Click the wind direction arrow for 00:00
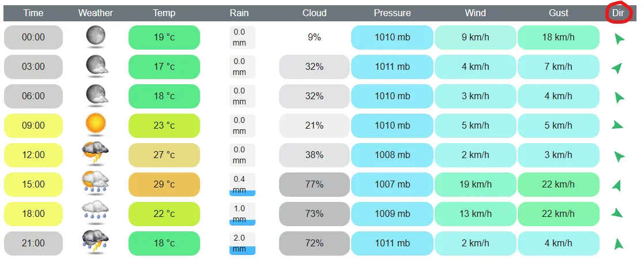The height and width of the screenshot is (270, 644). [619, 39]
